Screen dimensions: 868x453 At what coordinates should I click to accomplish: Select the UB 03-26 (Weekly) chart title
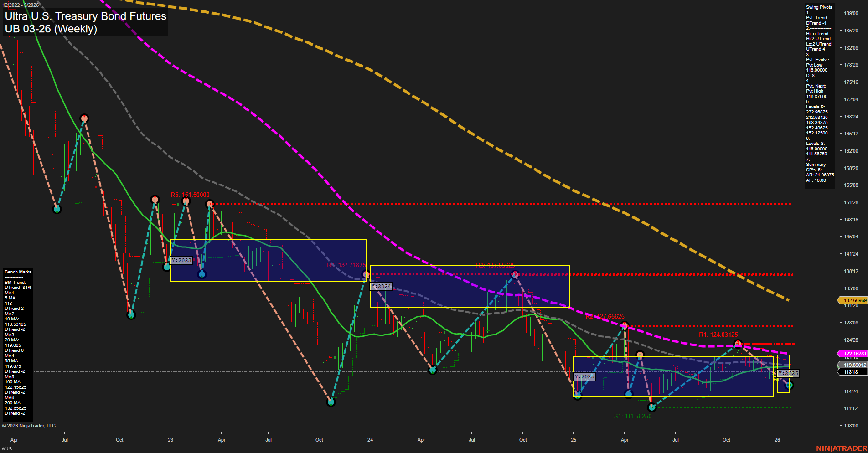(x=51, y=28)
